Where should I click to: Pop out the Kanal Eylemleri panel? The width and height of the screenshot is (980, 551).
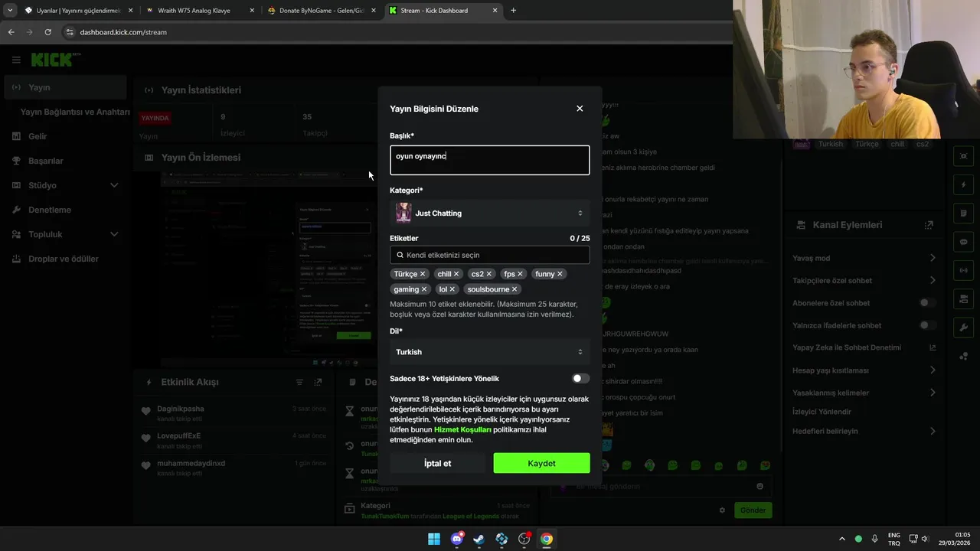pos(929,225)
